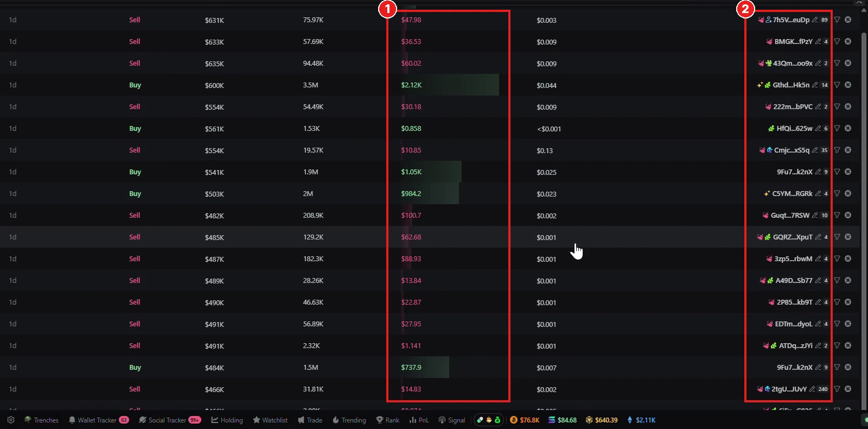Open the PnL panel
This screenshot has height=429, width=868.
click(419, 420)
